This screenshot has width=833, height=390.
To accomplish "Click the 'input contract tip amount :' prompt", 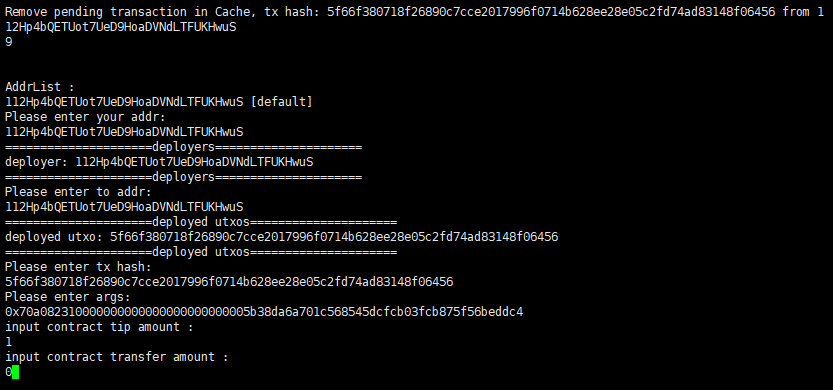I will (99, 327).
